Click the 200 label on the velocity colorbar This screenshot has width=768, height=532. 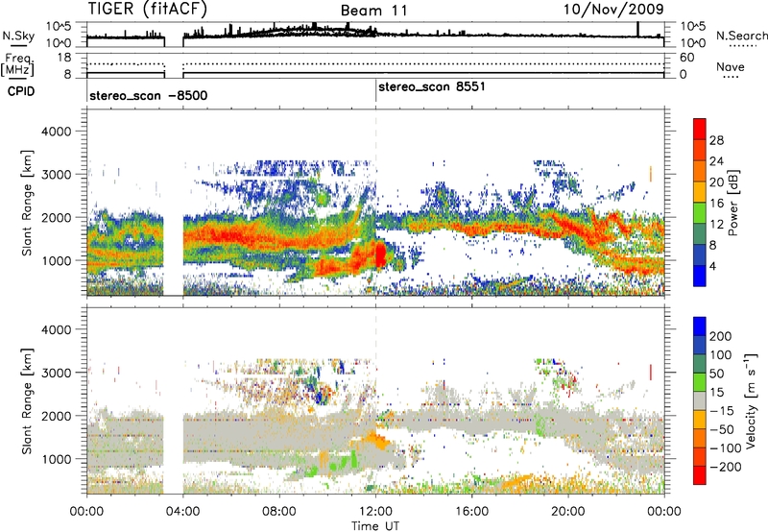tap(721, 336)
